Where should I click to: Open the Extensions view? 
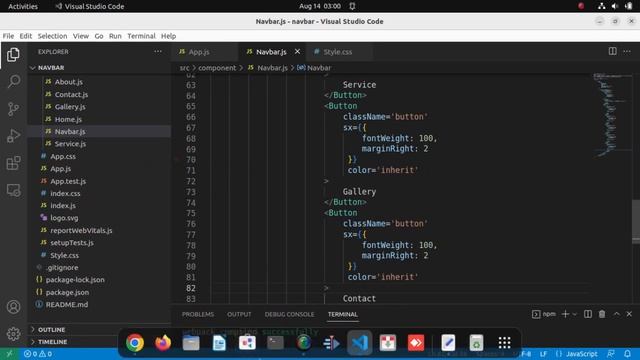pyautogui.click(x=13, y=163)
